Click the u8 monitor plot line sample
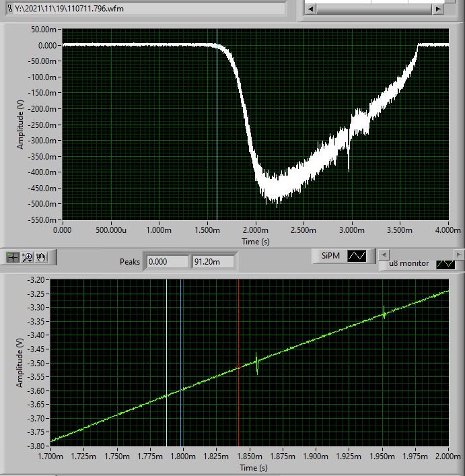The height and width of the screenshot is (476, 465). tap(444, 264)
